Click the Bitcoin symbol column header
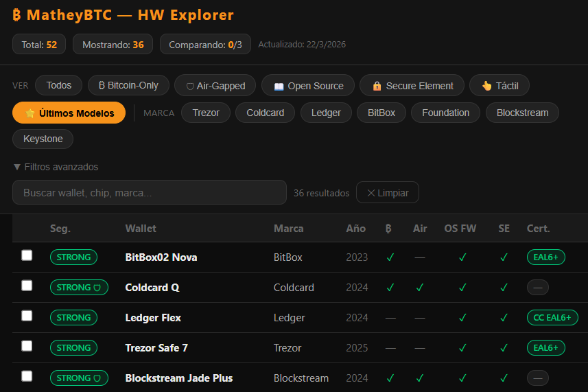 coord(388,229)
